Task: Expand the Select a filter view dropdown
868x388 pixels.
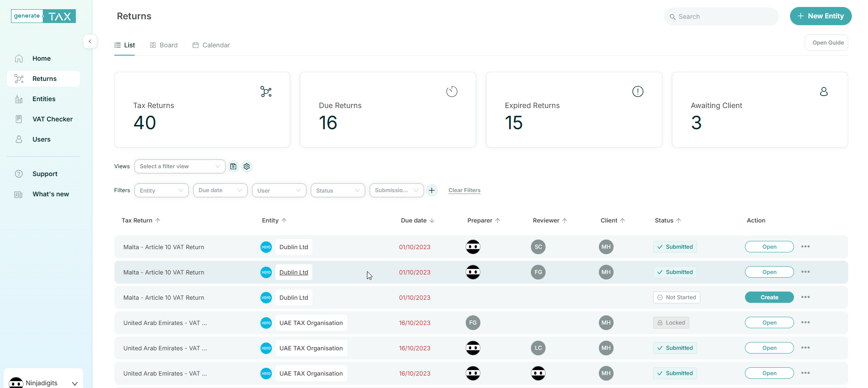Action: point(180,166)
